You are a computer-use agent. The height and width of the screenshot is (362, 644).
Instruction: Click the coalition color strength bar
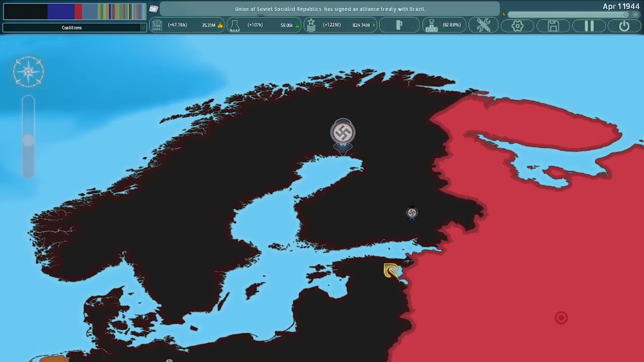tap(74, 12)
